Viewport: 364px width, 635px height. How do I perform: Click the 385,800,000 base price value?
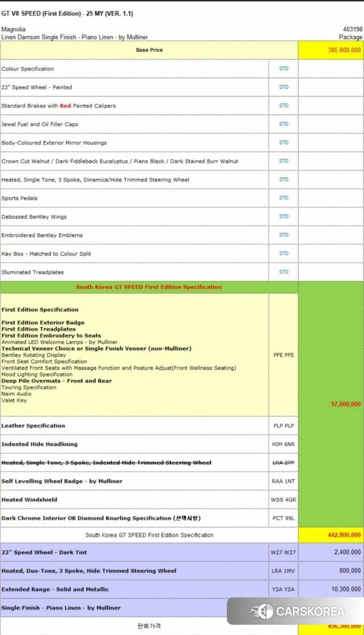coord(344,50)
